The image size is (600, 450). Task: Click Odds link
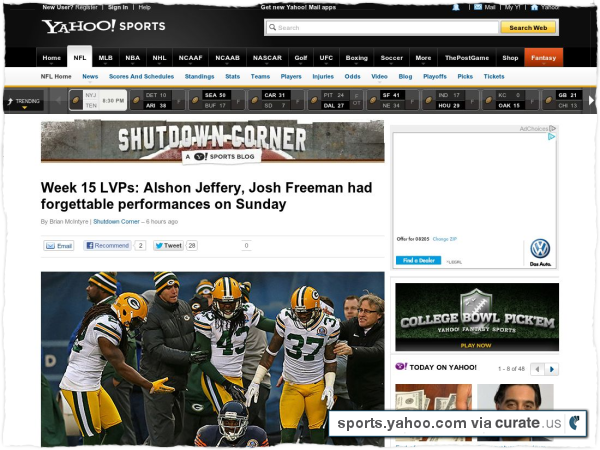(352, 77)
